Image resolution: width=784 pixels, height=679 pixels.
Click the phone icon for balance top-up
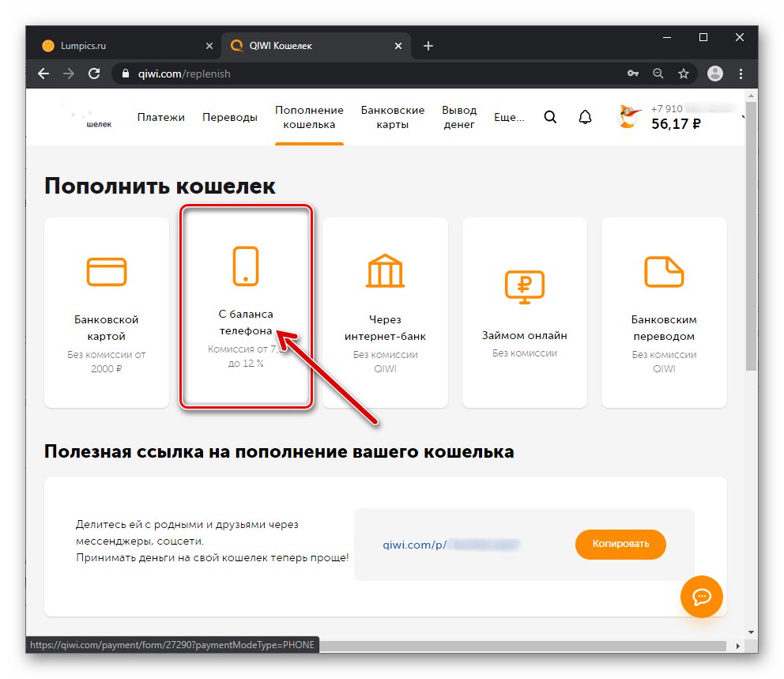coord(246,266)
